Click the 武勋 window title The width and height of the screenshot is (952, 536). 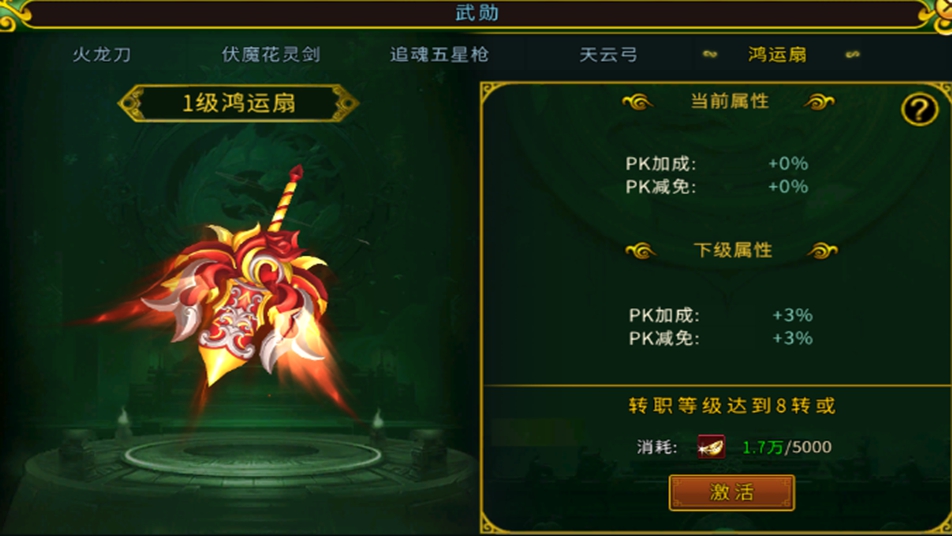(x=477, y=13)
